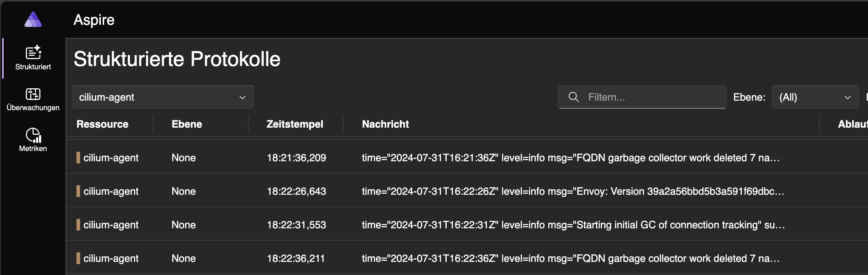Screen dimensions: 868x275
Task: Click the Strukturierte Protokolle page heading
Action: (x=177, y=59)
